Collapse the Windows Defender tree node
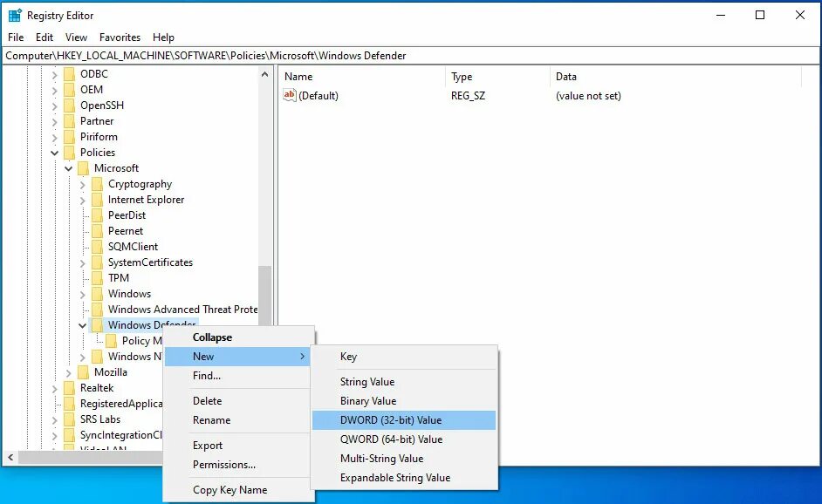The width and height of the screenshot is (822, 504). tap(82, 326)
